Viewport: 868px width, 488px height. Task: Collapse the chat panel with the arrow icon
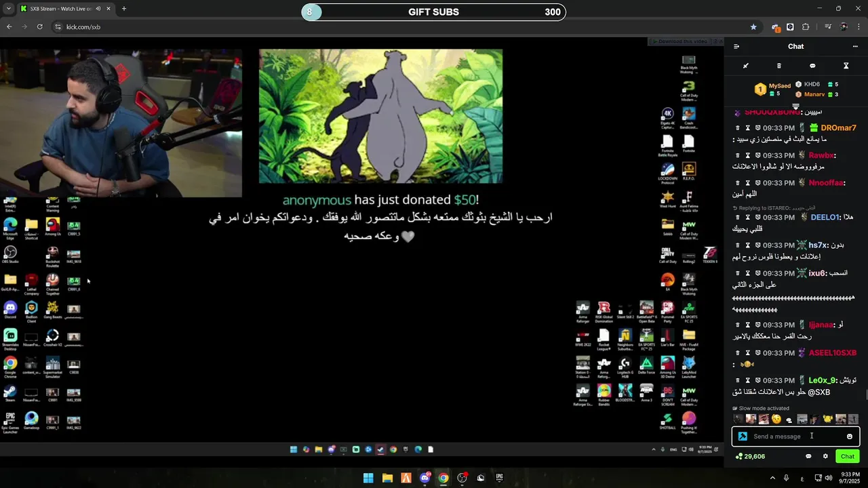(x=736, y=46)
